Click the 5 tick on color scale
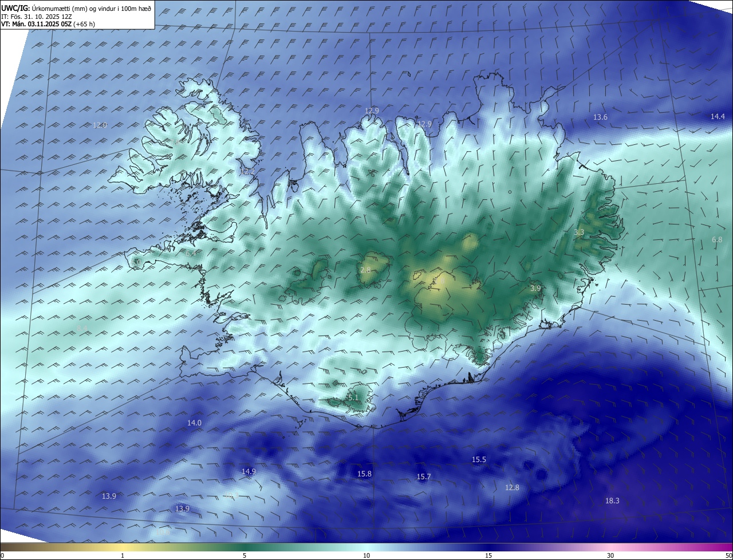733x560 pixels. tap(245, 555)
